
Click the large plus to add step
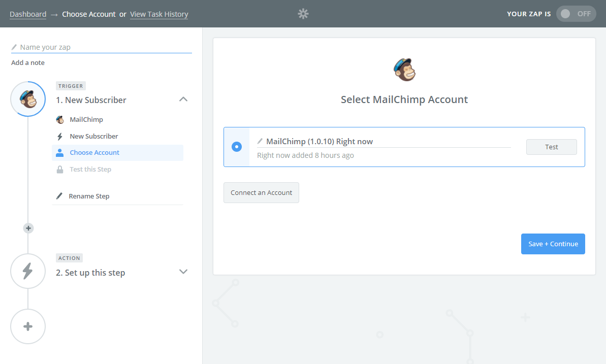tap(28, 326)
